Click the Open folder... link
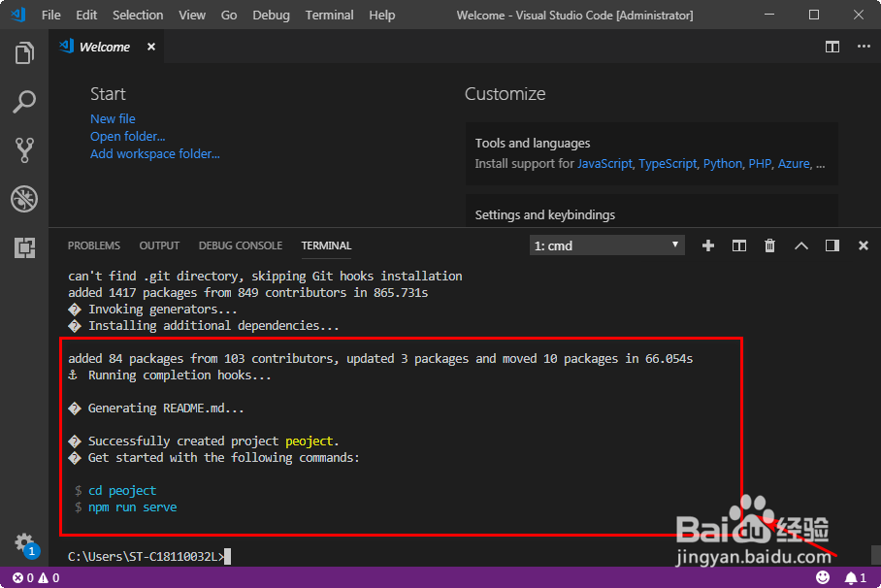This screenshot has height=588, width=881. point(127,136)
